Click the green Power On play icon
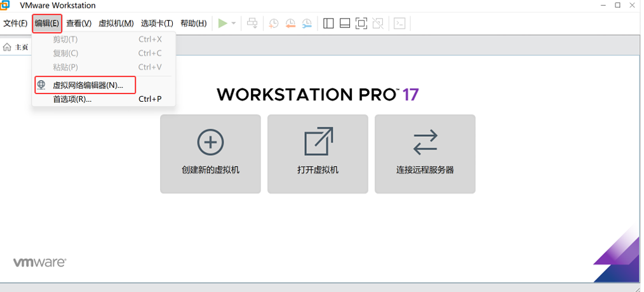The image size is (644, 292). pos(223,24)
